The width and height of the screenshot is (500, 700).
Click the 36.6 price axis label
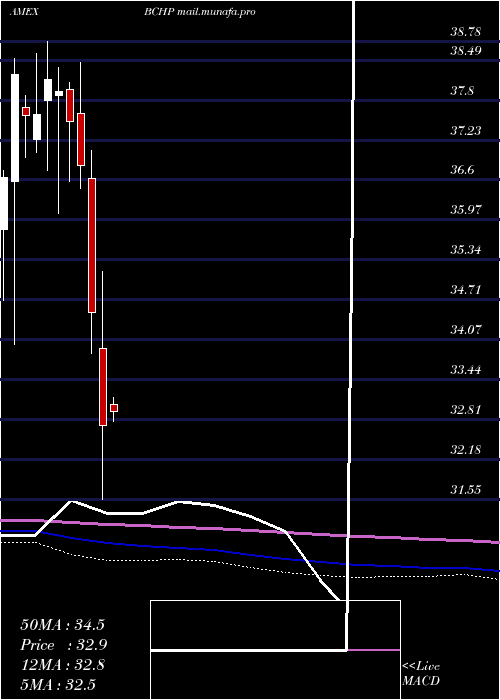click(x=462, y=170)
